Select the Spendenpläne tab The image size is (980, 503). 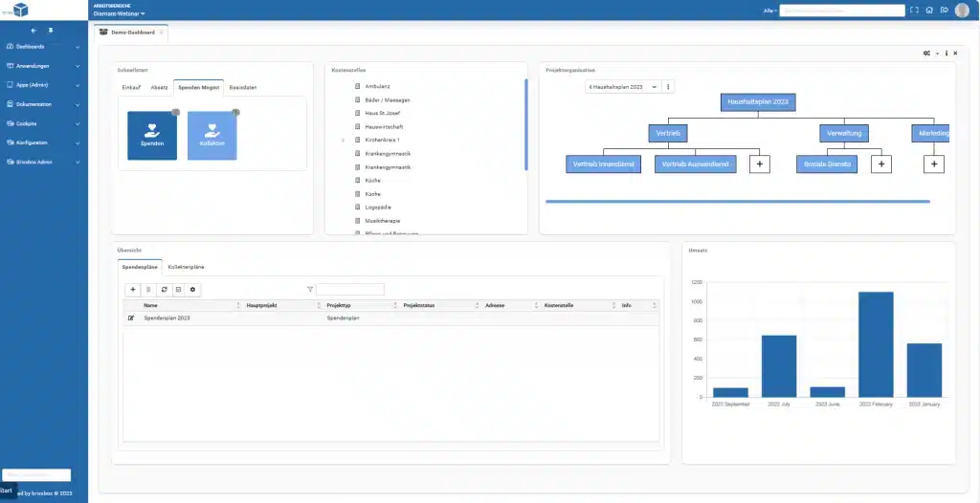pos(140,267)
